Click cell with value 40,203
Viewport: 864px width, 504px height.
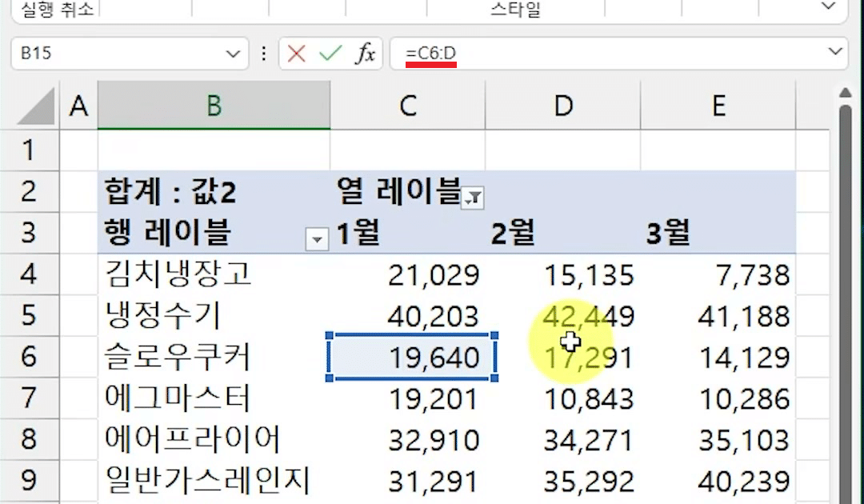[408, 315]
